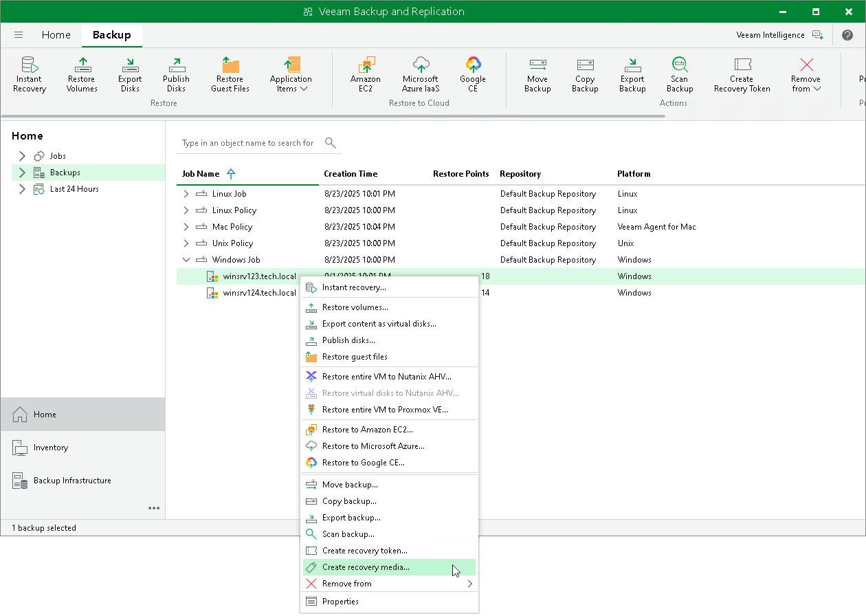Screen dimensions: 866x616
Task: Sort by Job Name column header
Action: (201, 174)
